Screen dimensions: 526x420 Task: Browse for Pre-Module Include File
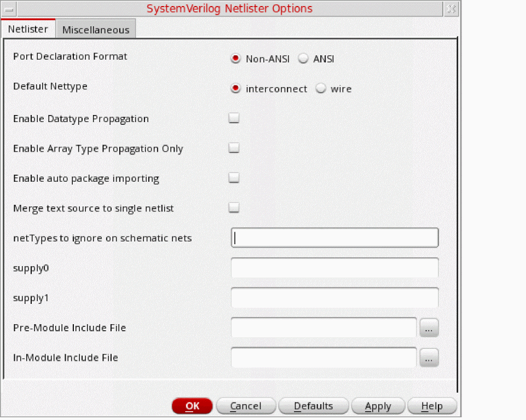429,328
